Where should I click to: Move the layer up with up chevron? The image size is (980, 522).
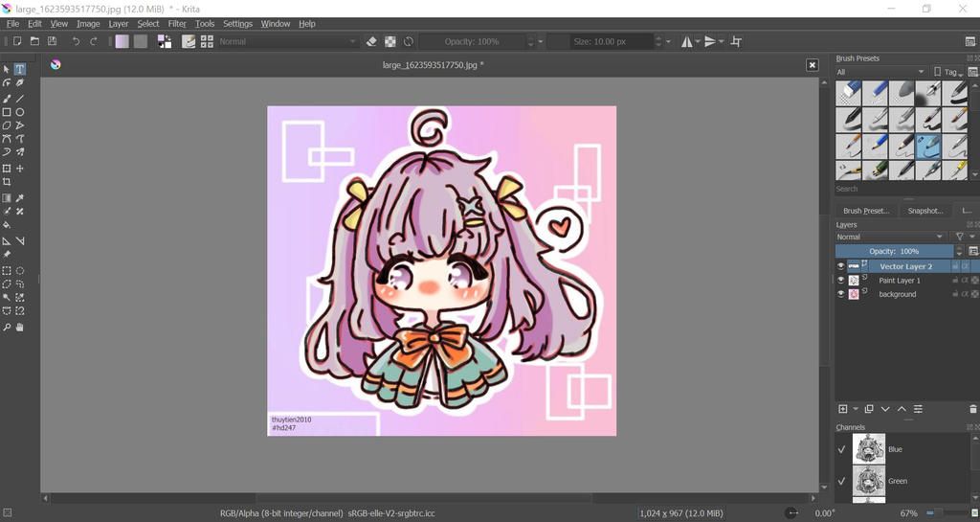click(902, 409)
